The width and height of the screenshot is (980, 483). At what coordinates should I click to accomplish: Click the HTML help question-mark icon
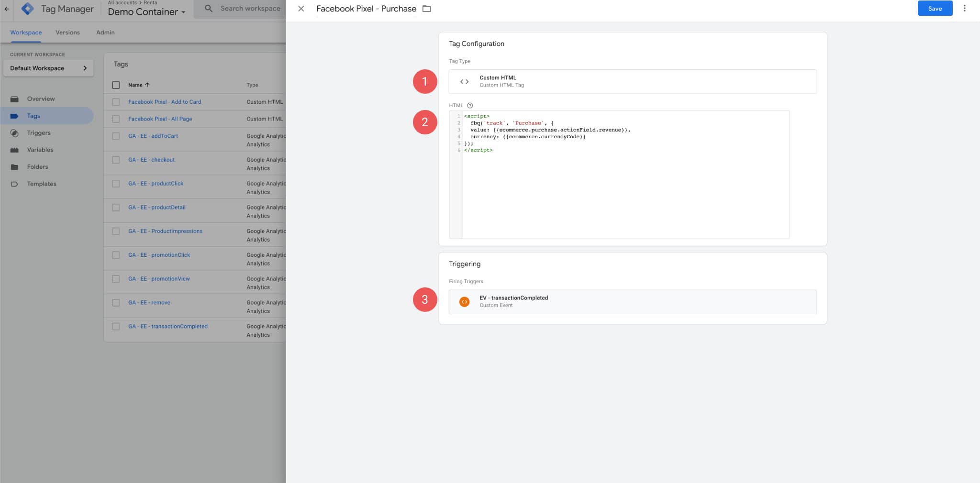470,105
